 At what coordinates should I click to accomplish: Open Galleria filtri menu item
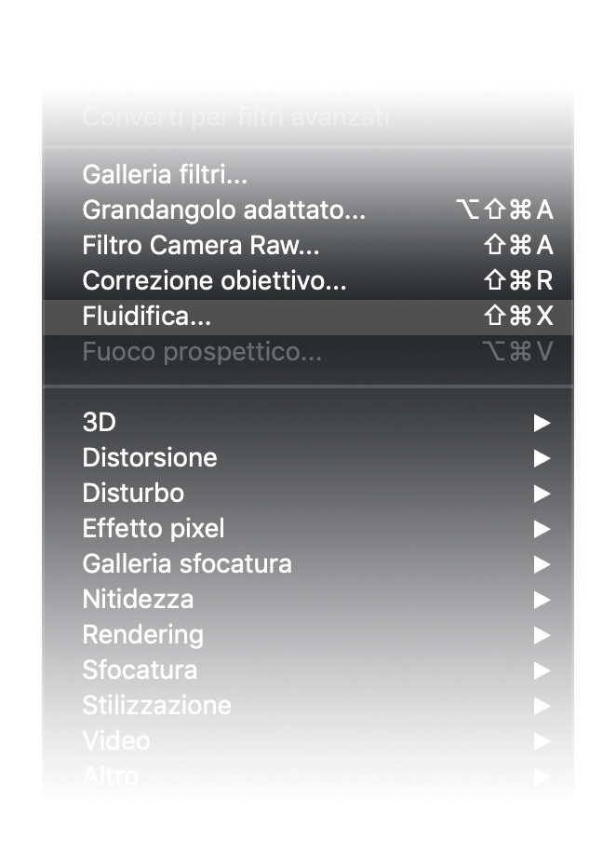pos(165,174)
